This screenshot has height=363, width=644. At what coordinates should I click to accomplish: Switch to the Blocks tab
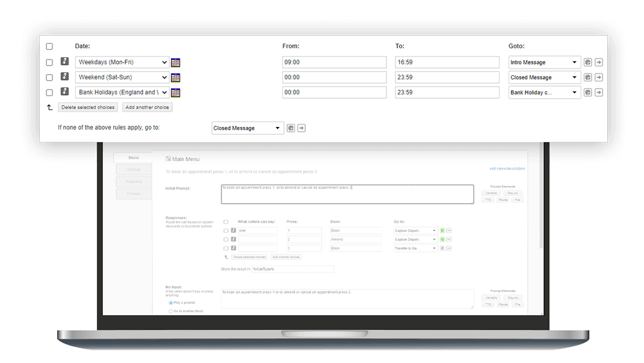tap(134, 158)
